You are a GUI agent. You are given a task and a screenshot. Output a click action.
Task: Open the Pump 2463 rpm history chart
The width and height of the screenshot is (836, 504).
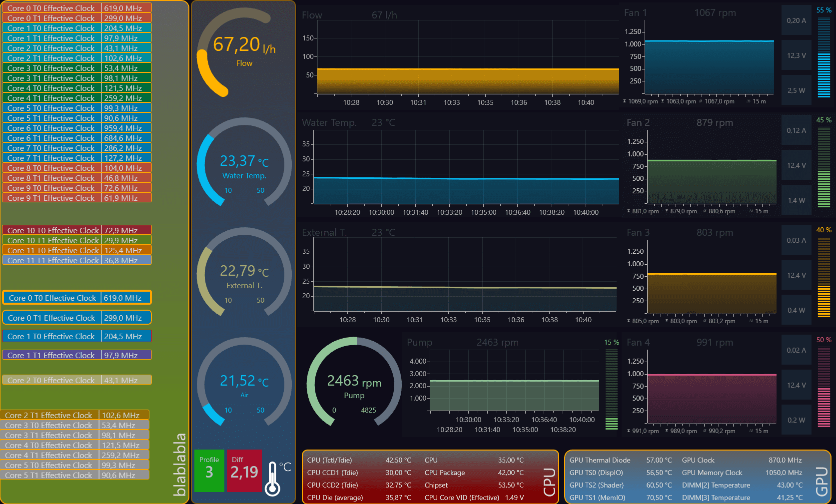coord(502,385)
